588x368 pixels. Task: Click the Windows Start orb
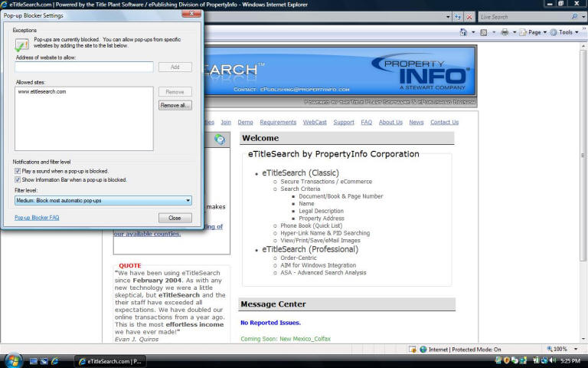click(14, 361)
